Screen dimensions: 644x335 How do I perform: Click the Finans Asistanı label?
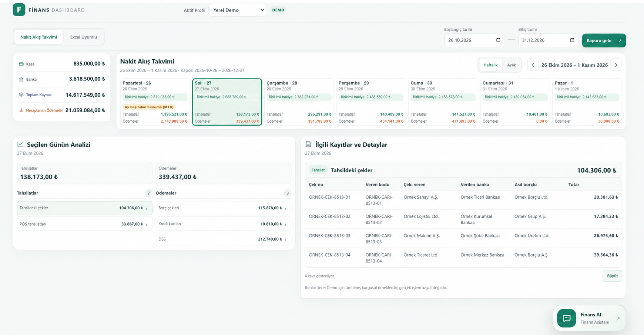point(595,322)
